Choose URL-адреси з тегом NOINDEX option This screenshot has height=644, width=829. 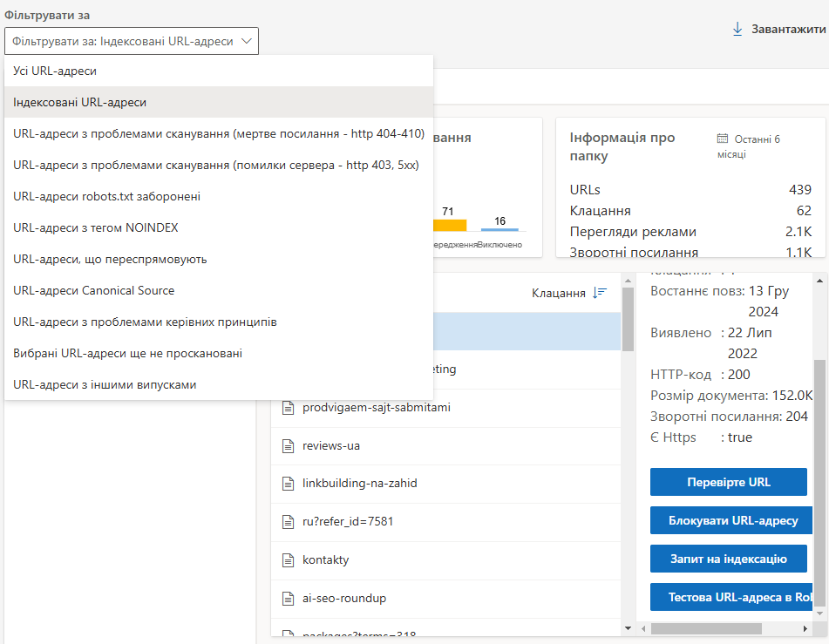(x=96, y=227)
